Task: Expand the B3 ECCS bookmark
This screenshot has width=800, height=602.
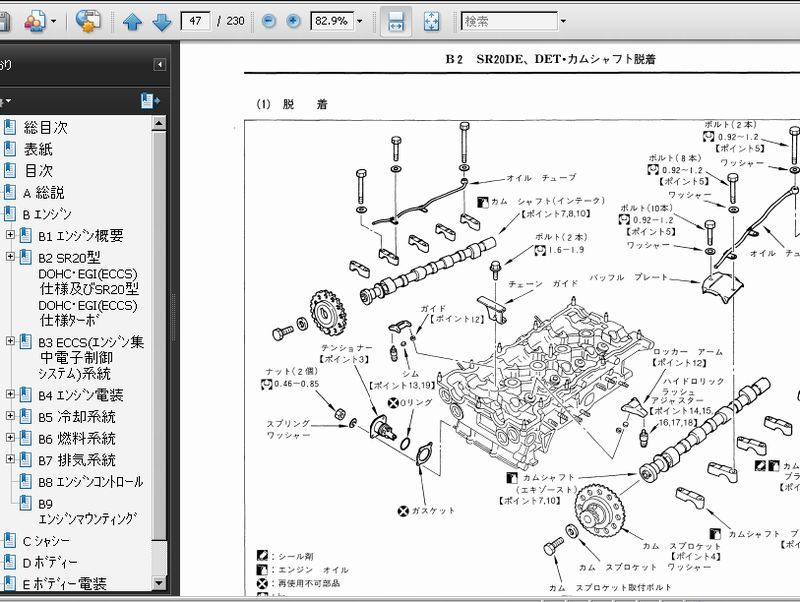Action: [x=10, y=341]
